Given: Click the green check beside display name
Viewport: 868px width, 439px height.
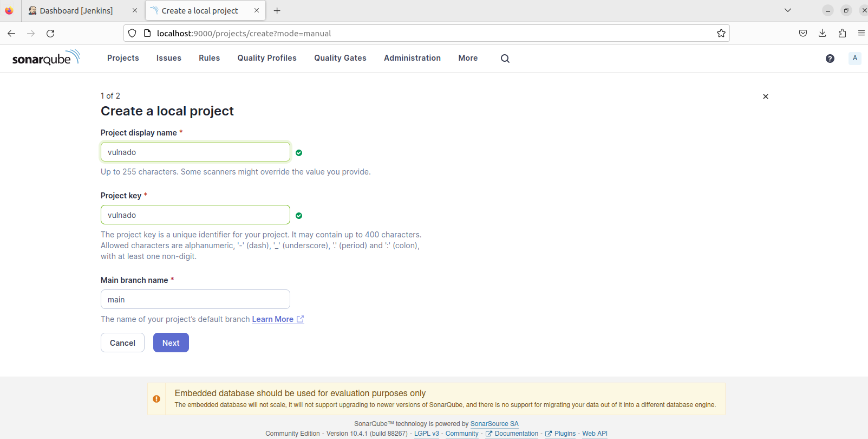Looking at the screenshot, I should (299, 153).
